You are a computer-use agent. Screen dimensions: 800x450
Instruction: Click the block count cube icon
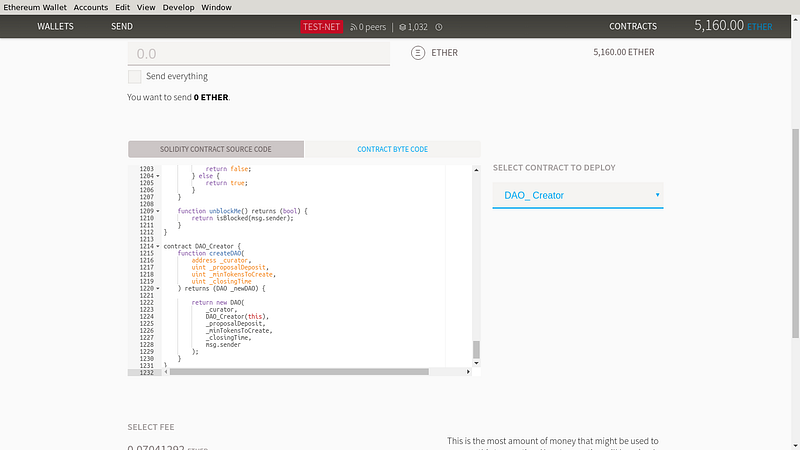pyautogui.click(x=403, y=27)
